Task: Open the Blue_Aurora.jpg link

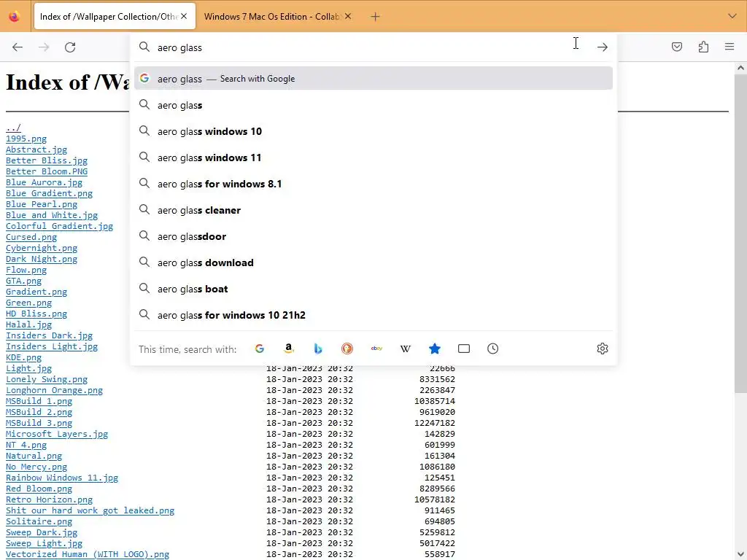Action: 44,182
